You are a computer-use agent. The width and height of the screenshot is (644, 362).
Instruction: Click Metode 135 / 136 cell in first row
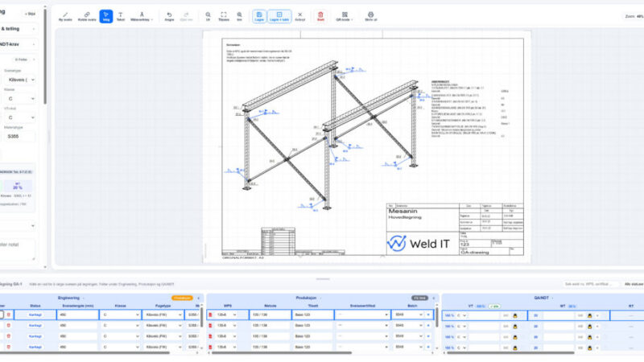pos(270,315)
